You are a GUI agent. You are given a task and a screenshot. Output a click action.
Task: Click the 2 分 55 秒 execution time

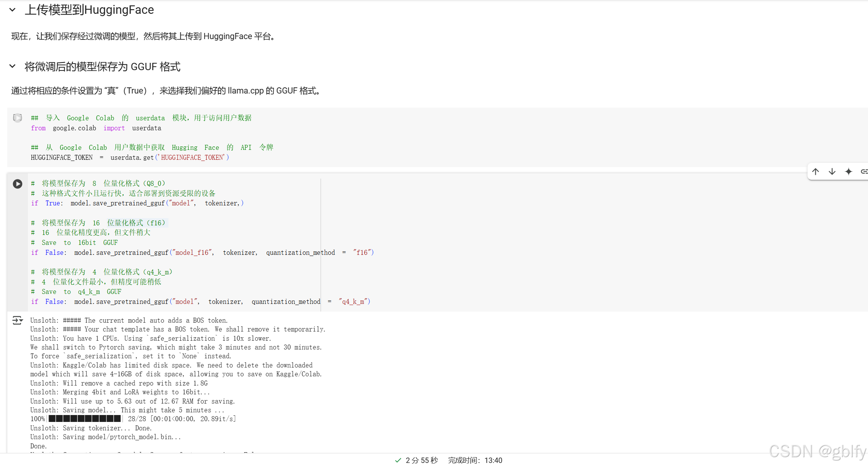coord(422,460)
